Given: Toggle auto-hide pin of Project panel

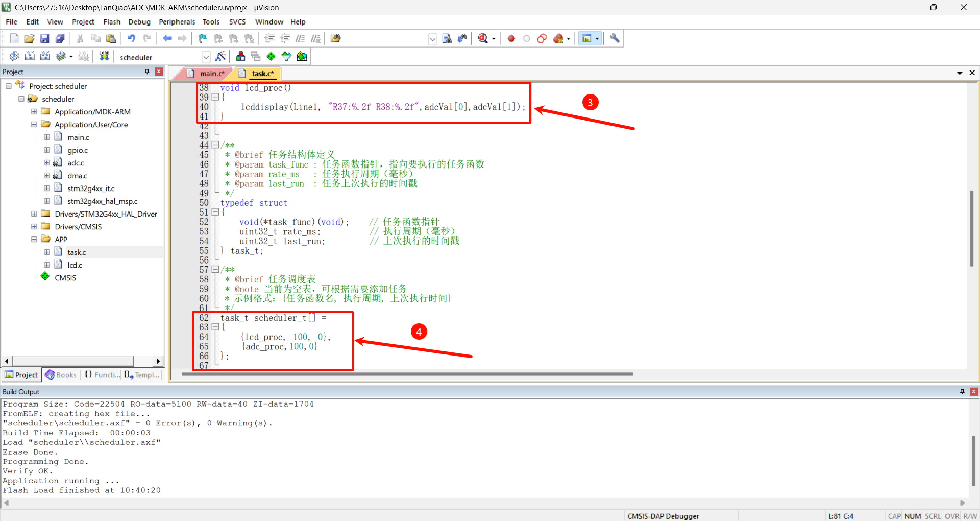Looking at the screenshot, I should (147, 72).
